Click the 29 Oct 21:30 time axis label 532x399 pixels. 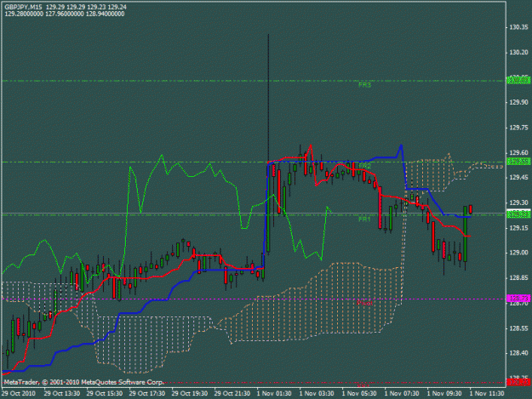pyautogui.click(x=232, y=394)
